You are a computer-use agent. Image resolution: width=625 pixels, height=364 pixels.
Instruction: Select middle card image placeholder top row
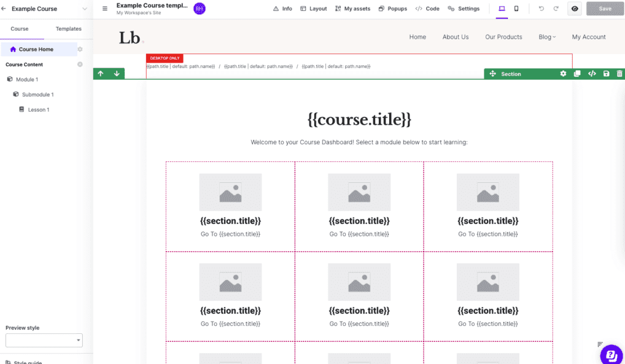pyautogui.click(x=359, y=192)
